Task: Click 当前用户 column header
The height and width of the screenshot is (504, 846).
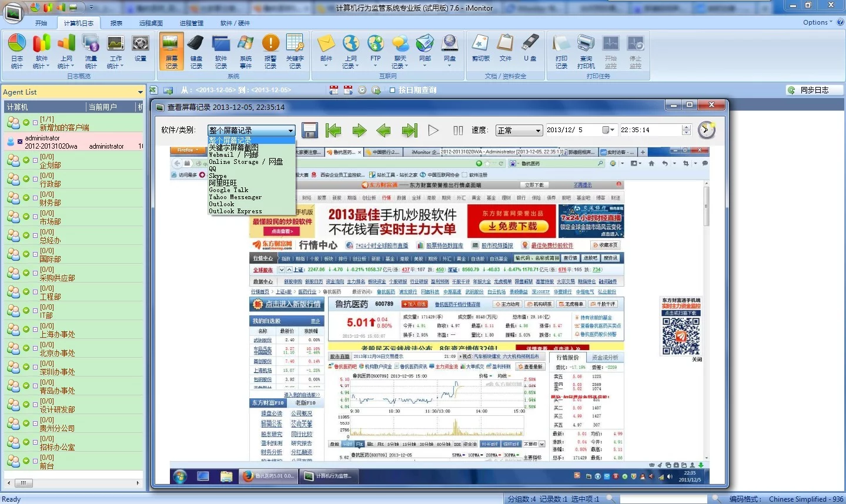Action: tap(111, 107)
